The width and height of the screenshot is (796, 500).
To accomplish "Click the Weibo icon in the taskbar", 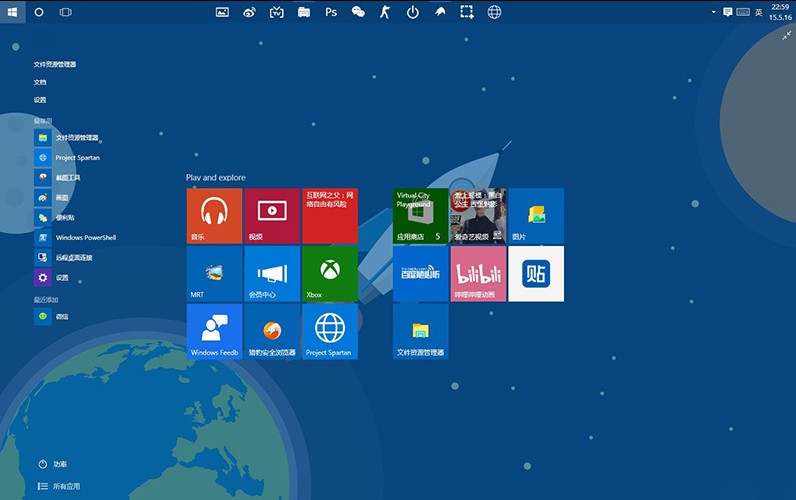I will (x=249, y=12).
